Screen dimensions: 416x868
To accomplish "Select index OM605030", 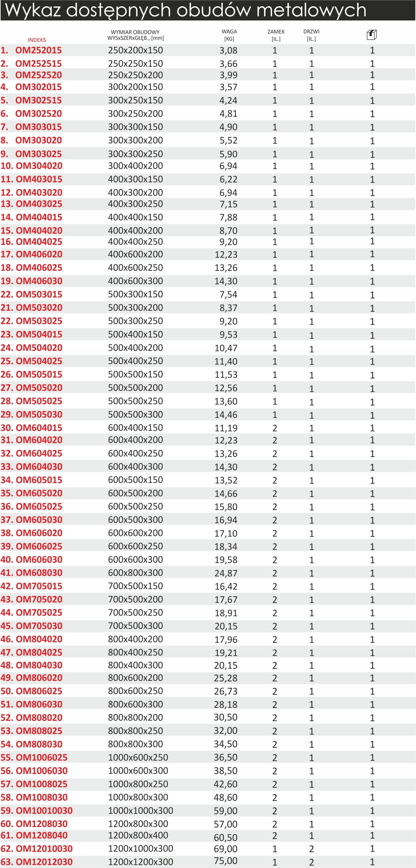I will [39, 520].
